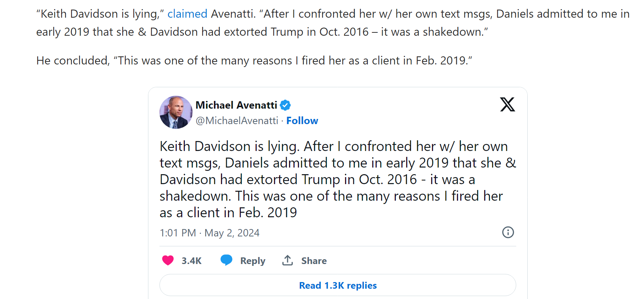This screenshot has height=299, width=644.
Task: Click the "Keith Davidson is lying" article paragraph
Action: tap(333, 23)
